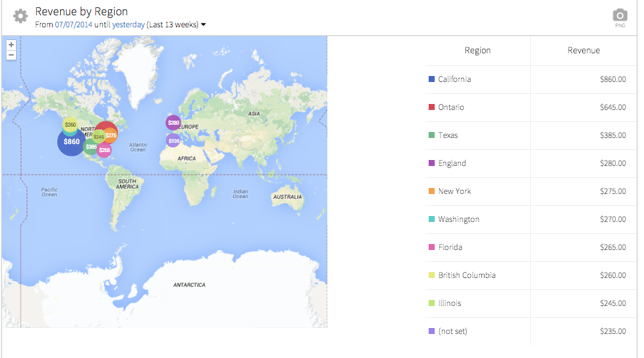Zoom in on the map
The image size is (644, 358).
(x=11, y=45)
